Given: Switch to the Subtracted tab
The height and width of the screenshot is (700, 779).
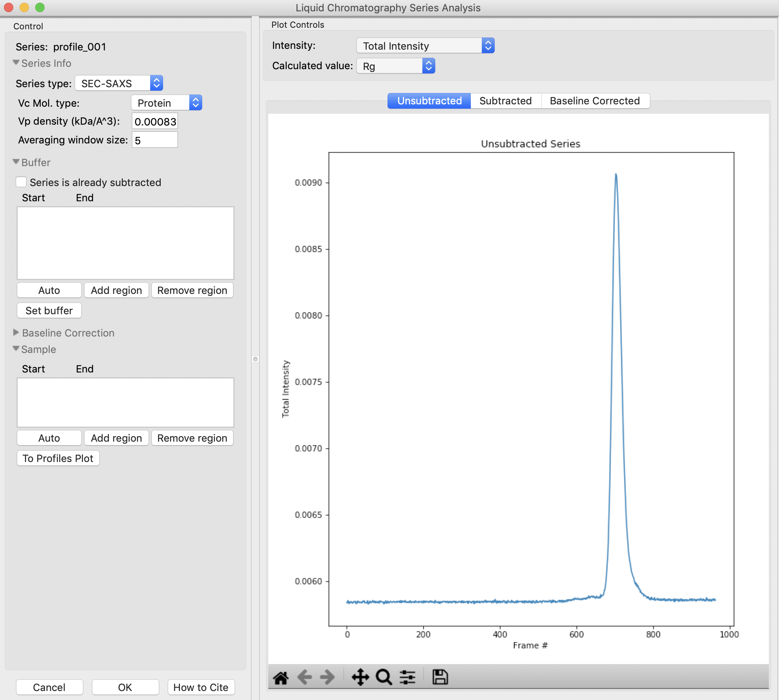Looking at the screenshot, I should [506, 101].
